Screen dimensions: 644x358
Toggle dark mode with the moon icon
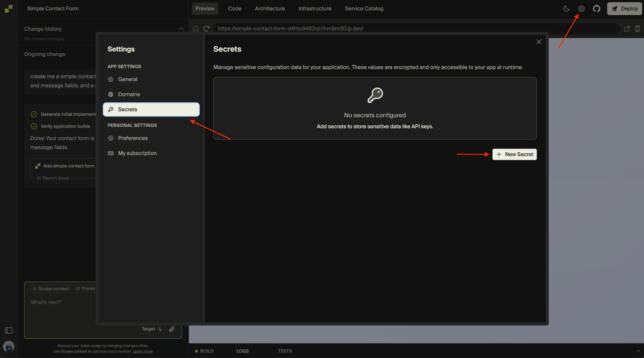[x=567, y=9]
